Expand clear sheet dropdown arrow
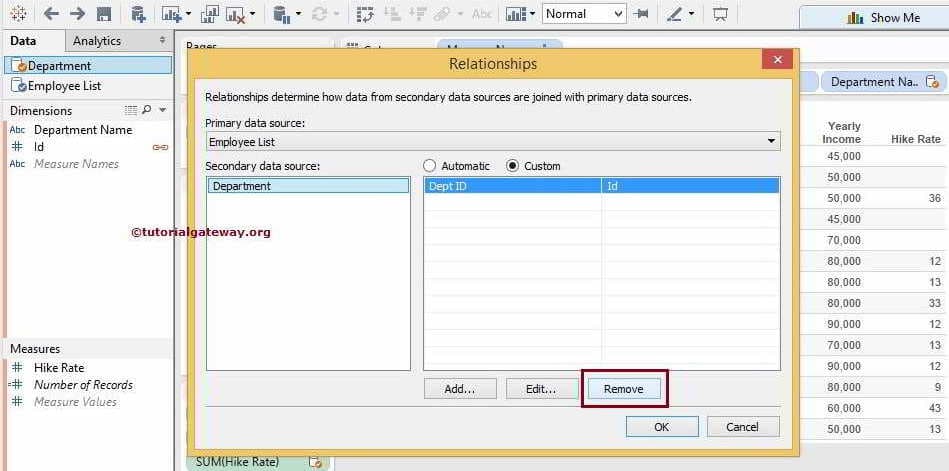The image size is (949, 471). (252, 14)
